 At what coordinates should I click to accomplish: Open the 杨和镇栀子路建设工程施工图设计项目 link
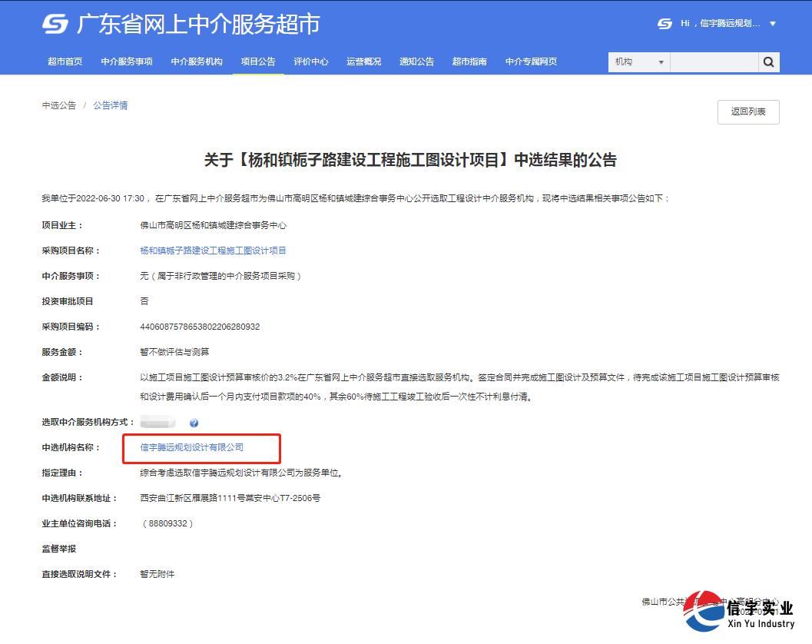coord(214,250)
